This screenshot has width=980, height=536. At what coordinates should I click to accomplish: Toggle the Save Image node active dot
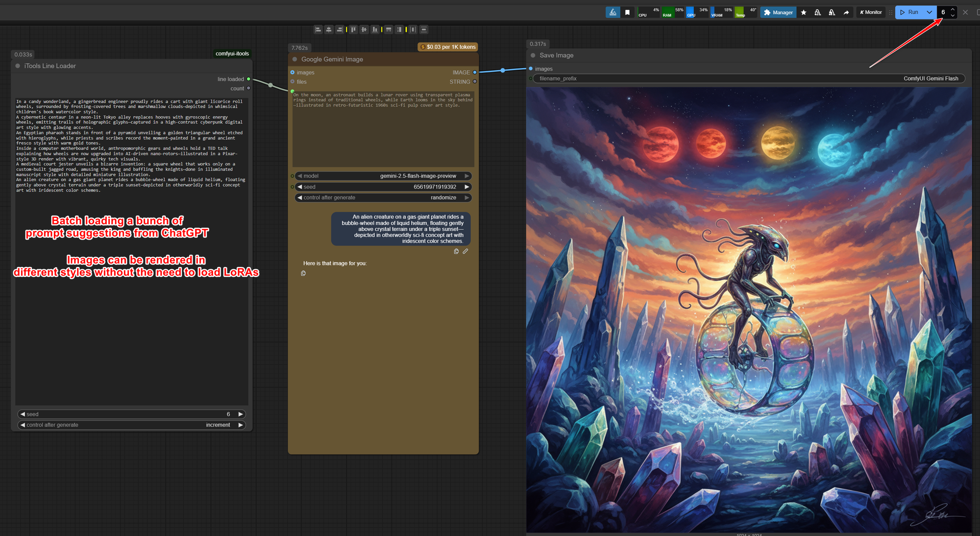(x=533, y=55)
